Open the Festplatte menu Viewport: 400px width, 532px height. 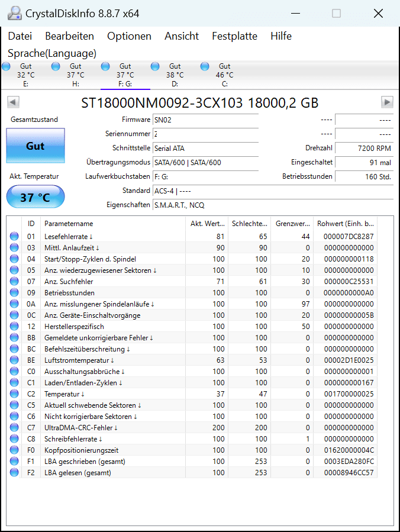235,36
